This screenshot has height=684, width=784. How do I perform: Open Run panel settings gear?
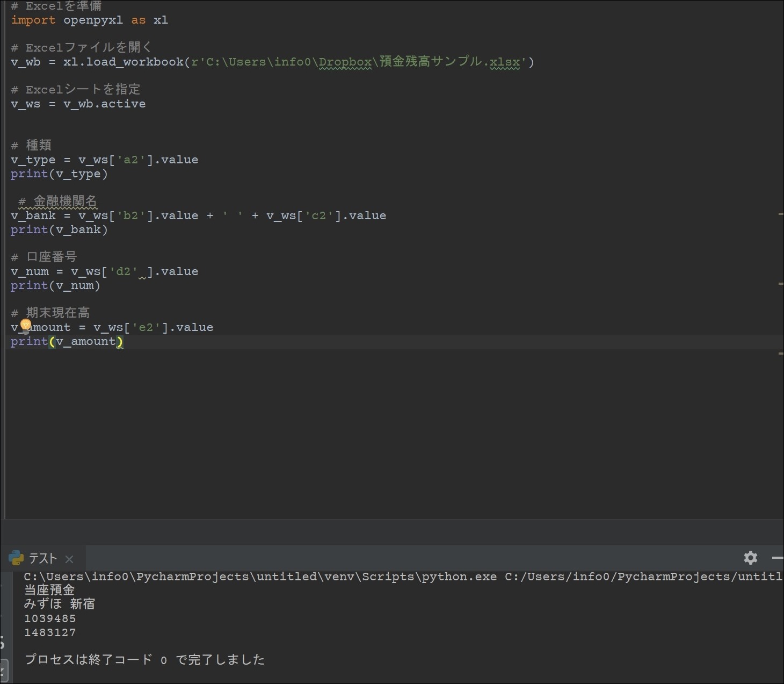point(750,558)
